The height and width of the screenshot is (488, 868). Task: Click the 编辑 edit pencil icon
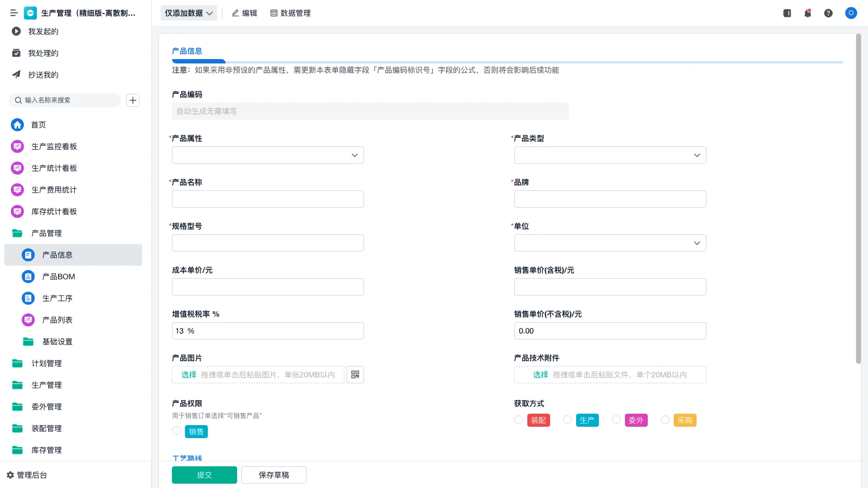pos(235,13)
